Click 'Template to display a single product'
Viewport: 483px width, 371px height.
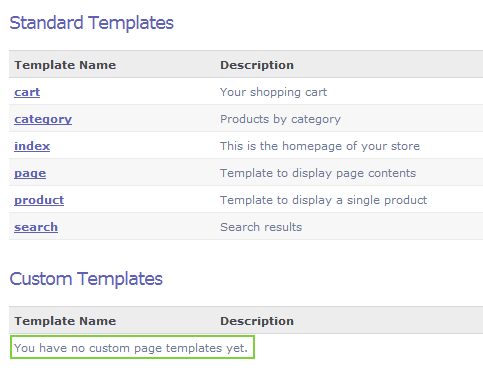click(323, 200)
